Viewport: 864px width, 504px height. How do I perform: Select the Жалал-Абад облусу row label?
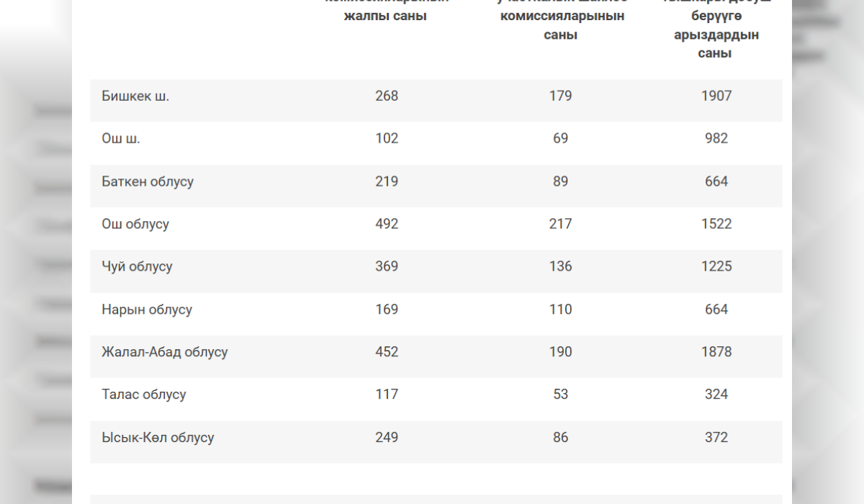[x=165, y=352]
